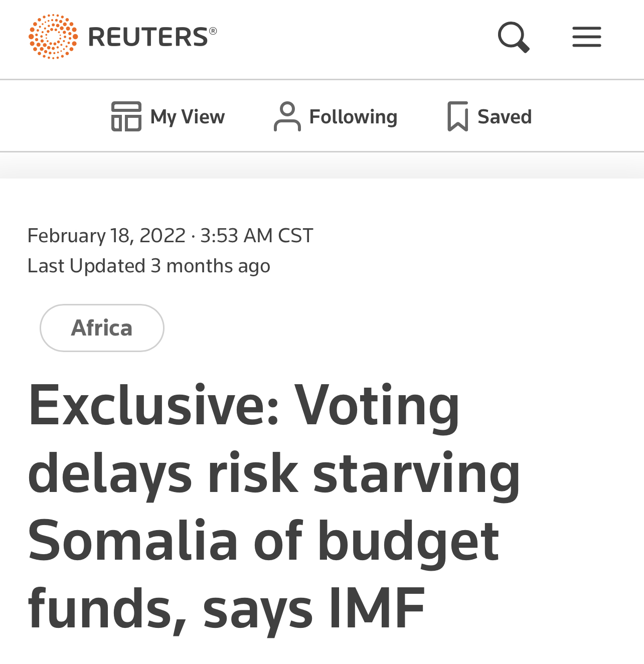
Task: Click the Last Updated 3 months ago text
Action: (x=149, y=266)
